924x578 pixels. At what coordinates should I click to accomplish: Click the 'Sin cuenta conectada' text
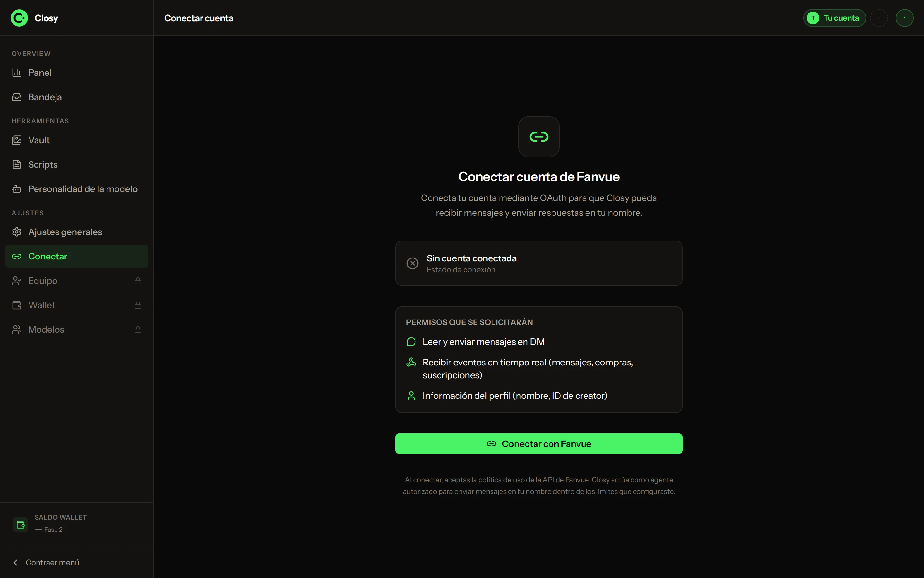pyautogui.click(x=471, y=258)
